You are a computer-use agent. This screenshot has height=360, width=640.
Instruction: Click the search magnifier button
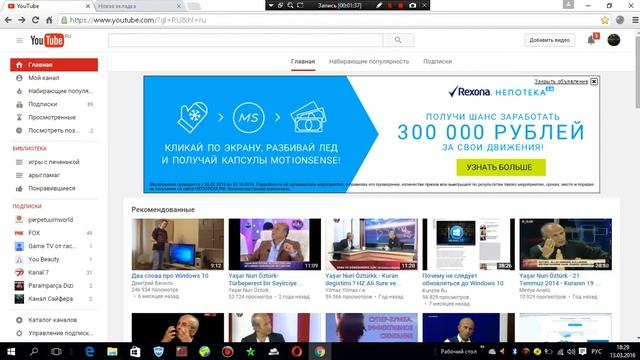[398, 40]
